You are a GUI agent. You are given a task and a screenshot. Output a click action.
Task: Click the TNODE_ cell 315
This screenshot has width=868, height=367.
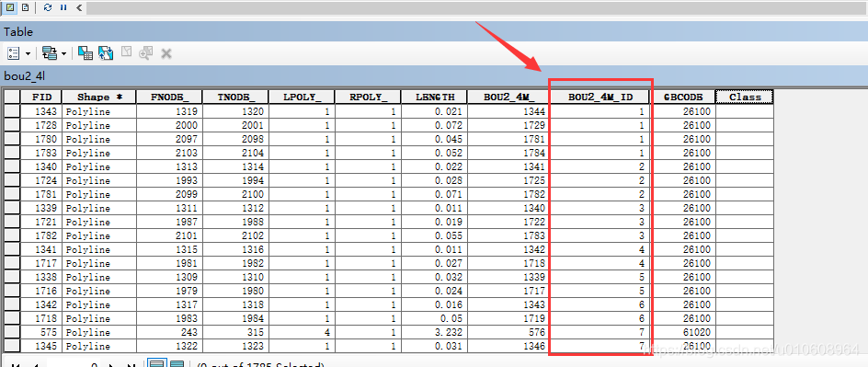[x=235, y=333]
